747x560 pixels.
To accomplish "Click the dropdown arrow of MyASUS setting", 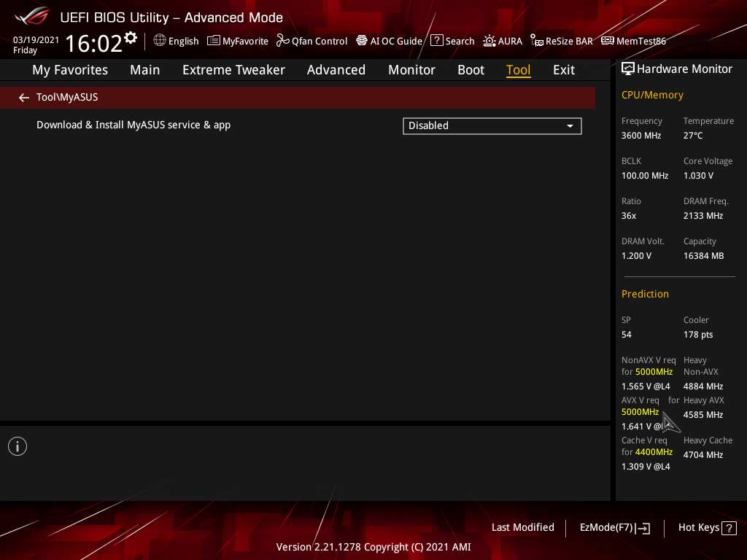I will (x=570, y=126).
